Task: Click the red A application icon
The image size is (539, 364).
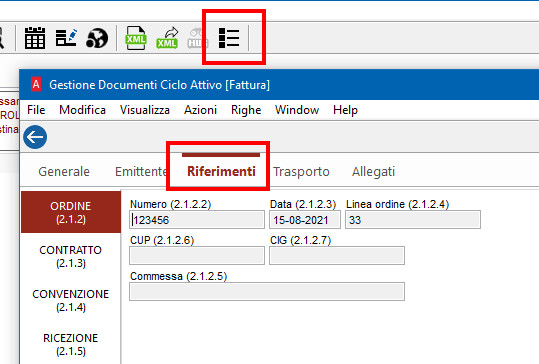Action: [x=36, y=84]
